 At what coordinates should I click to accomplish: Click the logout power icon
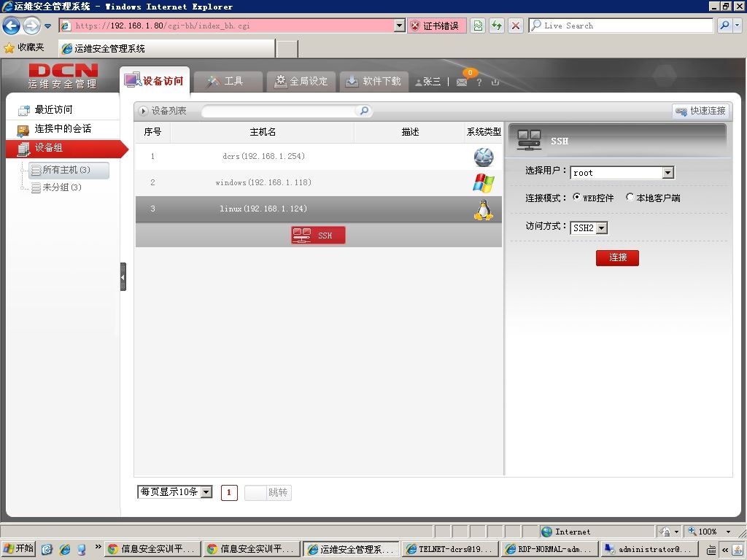click(x=495, y=82)
